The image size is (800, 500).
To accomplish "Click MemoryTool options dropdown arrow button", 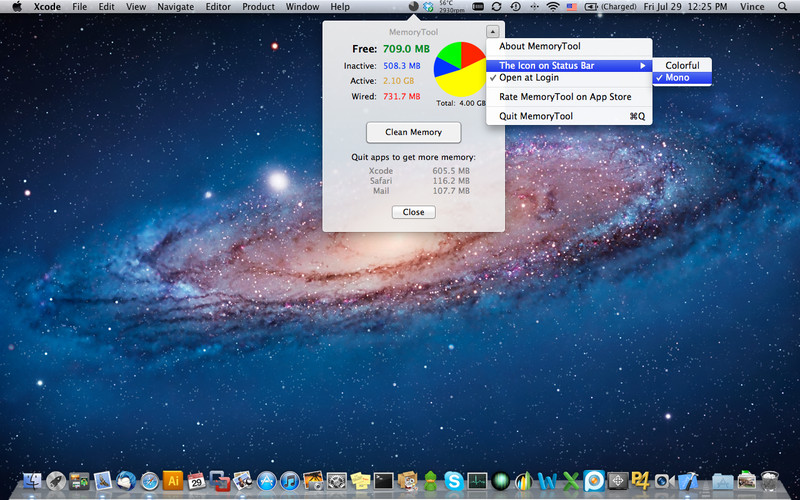I will [492, 31].
